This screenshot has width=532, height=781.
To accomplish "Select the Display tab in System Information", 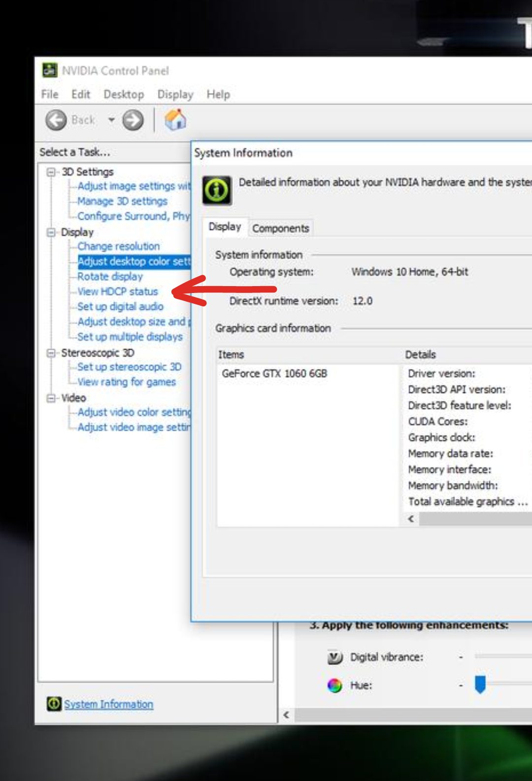I will [x=225, y=227].
